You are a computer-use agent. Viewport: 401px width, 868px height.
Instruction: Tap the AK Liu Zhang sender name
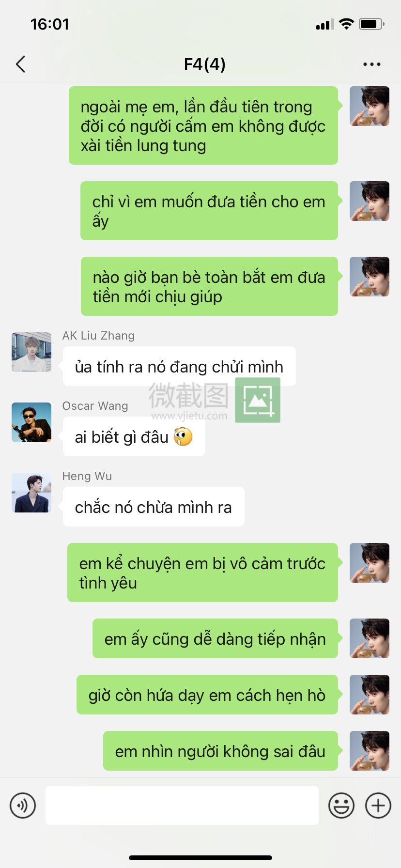point(98,336)
